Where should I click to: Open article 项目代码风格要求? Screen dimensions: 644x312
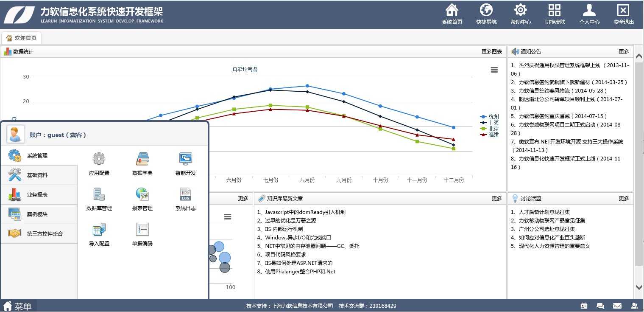pos(282,255)
